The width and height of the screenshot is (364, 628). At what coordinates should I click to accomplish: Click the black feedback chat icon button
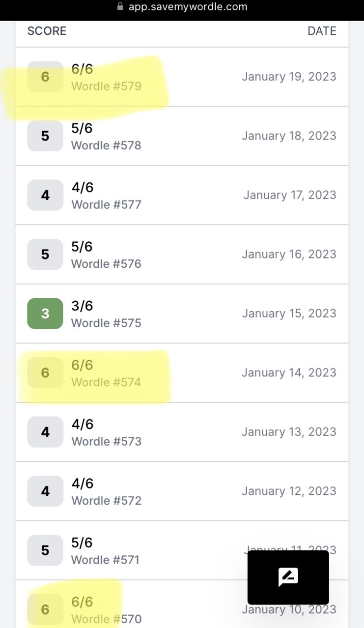coord(288,577)
